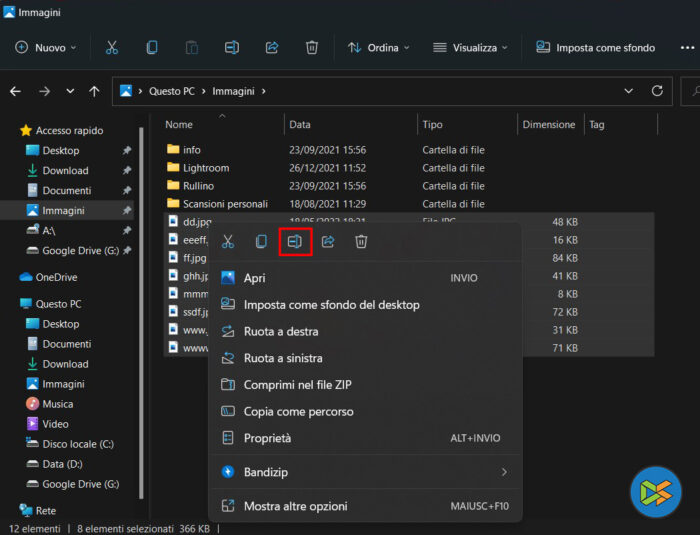The width and height of the screenshot is (700, 535).
Task: Click the Refresh button beside address bar
Action: (x=657, y=91)
